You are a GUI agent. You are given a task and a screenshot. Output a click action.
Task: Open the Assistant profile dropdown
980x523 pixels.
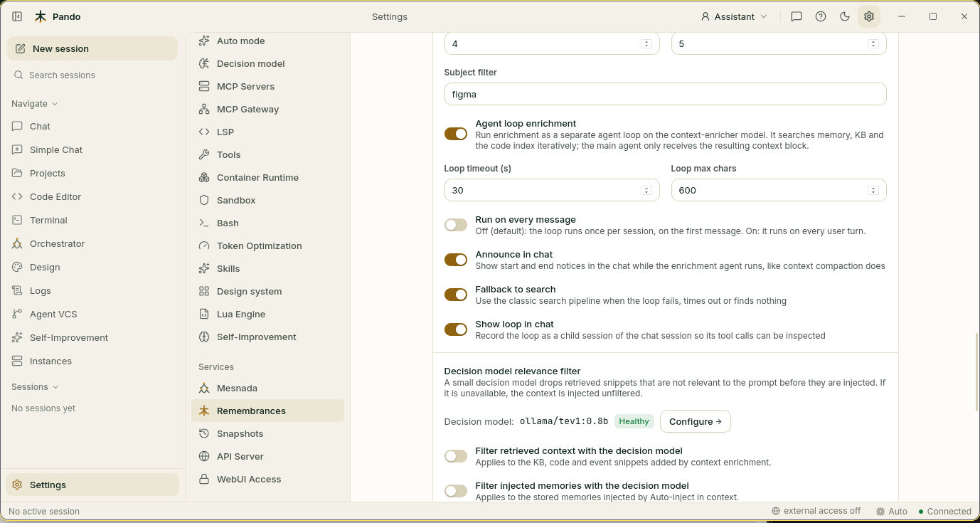734,16
